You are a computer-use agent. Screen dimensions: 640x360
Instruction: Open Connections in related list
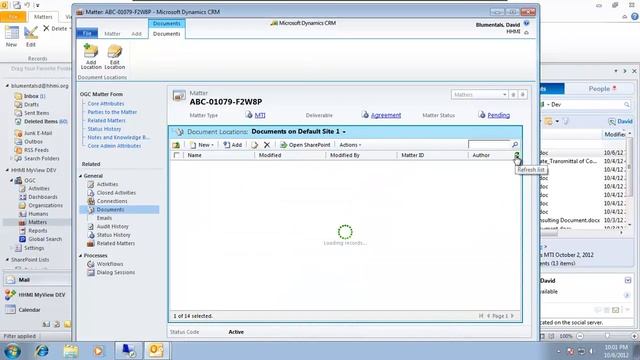pos(112,201)
